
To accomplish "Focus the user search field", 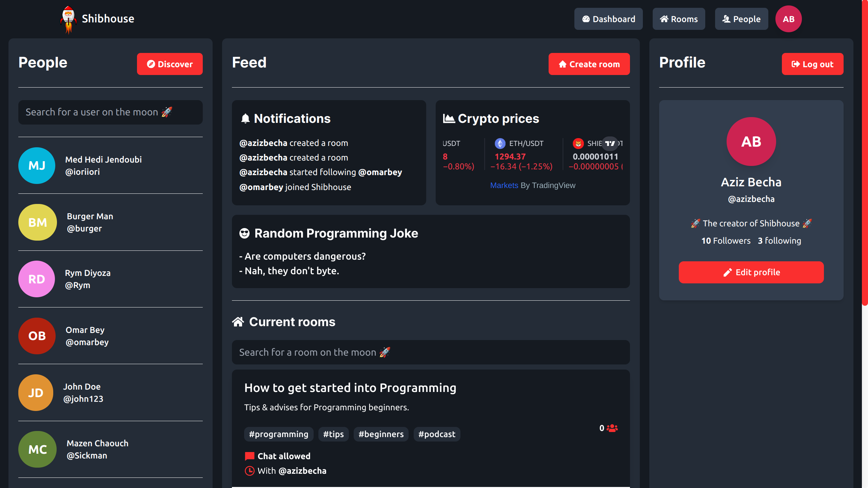I will [x=111, y=112].
